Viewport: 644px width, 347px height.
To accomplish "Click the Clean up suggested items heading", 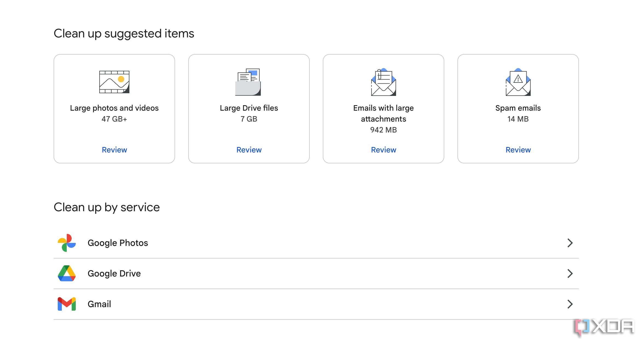I will pyautogui.click(x=124, y=34).
